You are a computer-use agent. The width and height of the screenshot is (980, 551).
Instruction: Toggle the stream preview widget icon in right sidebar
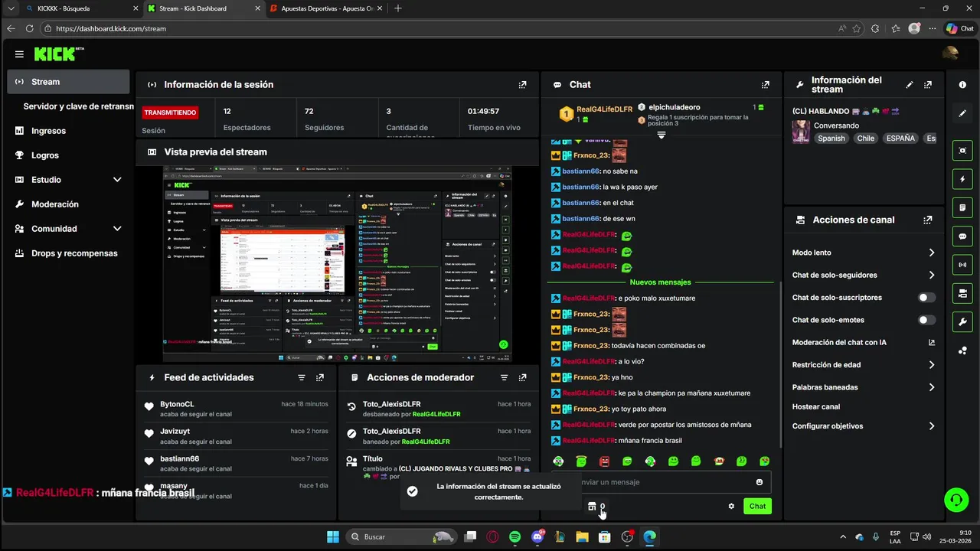click(x=962, y=150)
